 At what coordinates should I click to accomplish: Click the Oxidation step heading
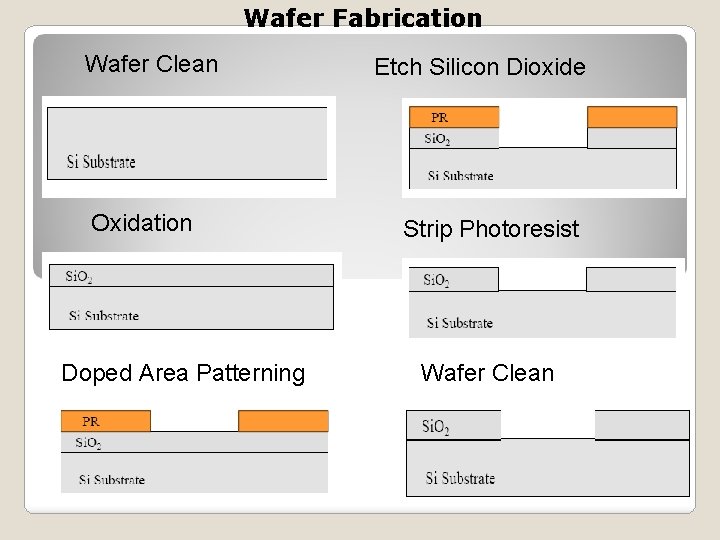[141, 222]
